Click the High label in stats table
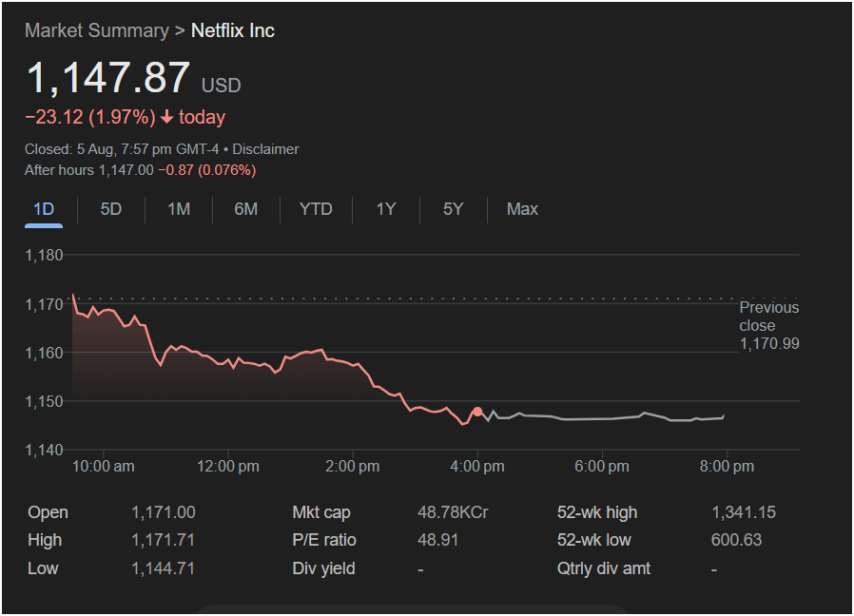This screenshot has width=854, height=616. click(x=45, y=540)
